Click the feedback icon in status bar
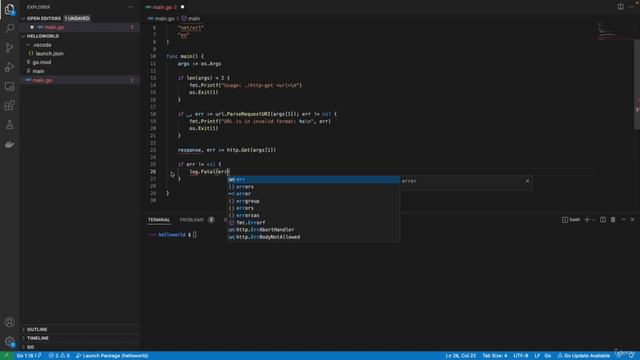Image resolution: width=640 pixels, height=360 pixels. tap(620, 356)
